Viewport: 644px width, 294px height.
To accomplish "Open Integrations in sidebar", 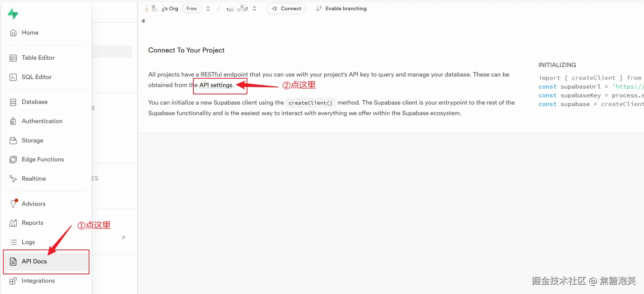I will 46,281.
